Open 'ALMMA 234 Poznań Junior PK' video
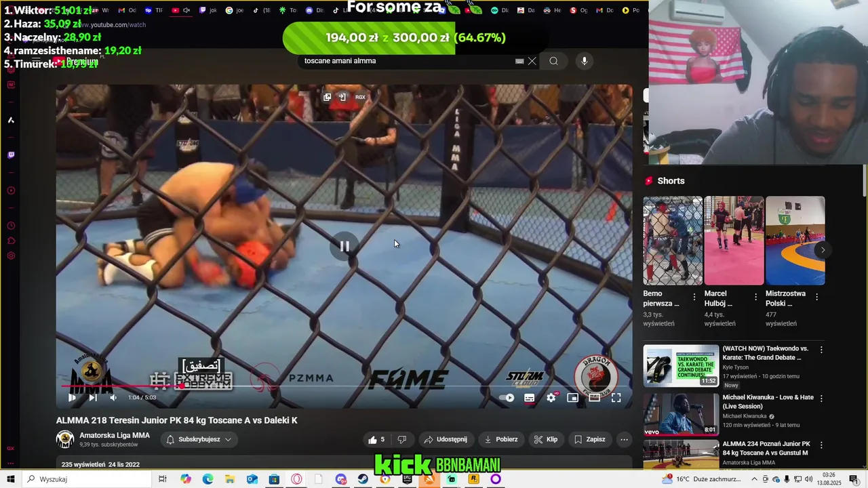 tap(766, 448)
